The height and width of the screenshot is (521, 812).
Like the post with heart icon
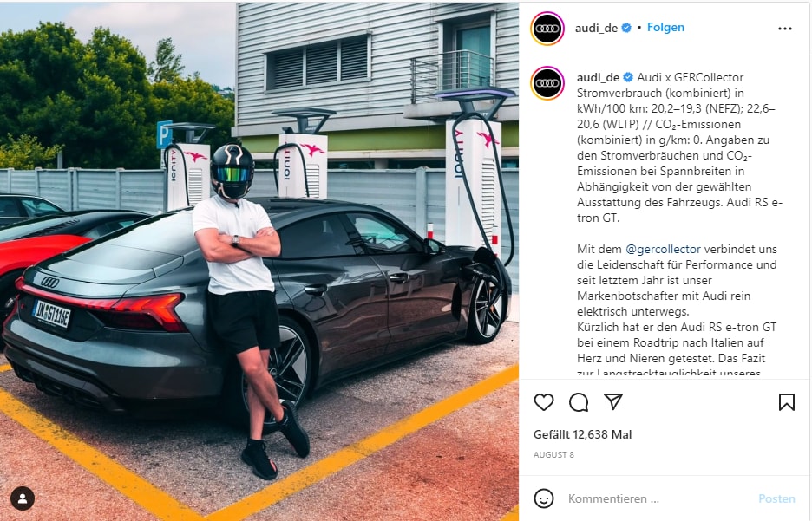click(x=544, y=402)
